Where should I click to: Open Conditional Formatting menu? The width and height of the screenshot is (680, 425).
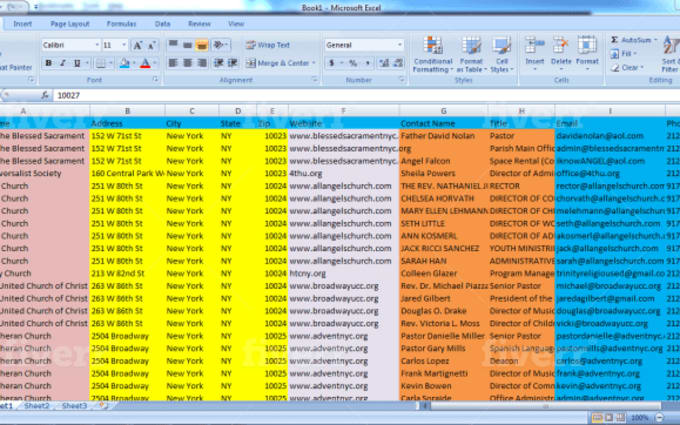click(x=433, y=54)
